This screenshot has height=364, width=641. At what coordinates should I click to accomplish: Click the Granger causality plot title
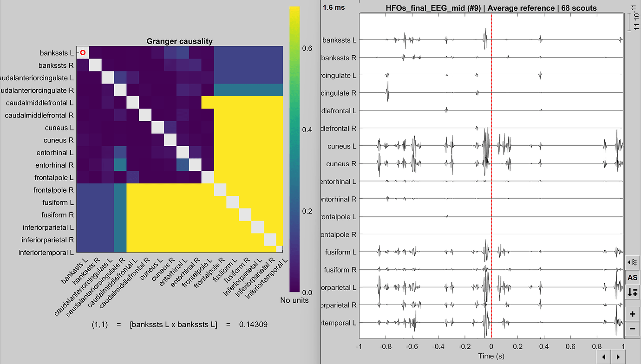click(x=179, y=41)
